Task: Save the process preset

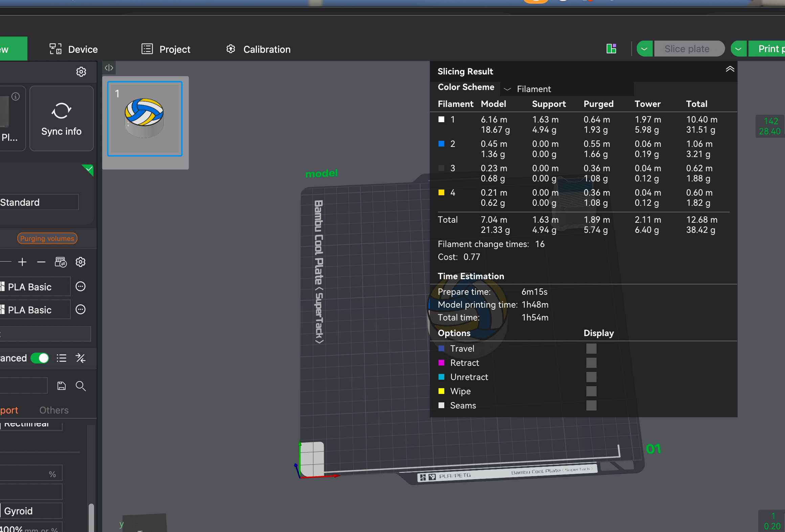Action: point(62,386)
